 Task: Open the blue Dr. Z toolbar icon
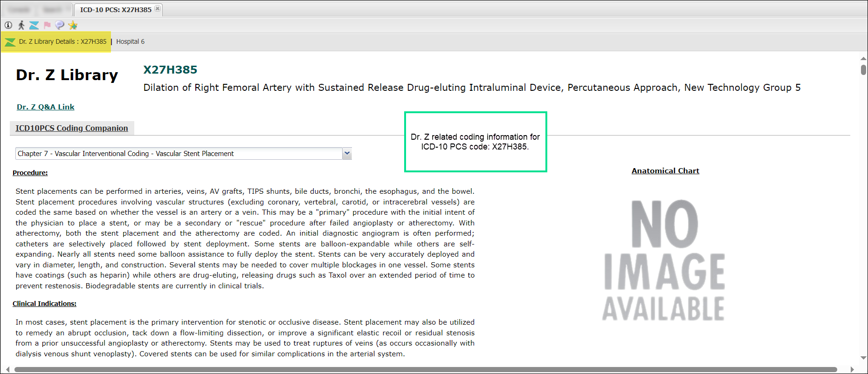pyautogui.click(x=34, y=25)
